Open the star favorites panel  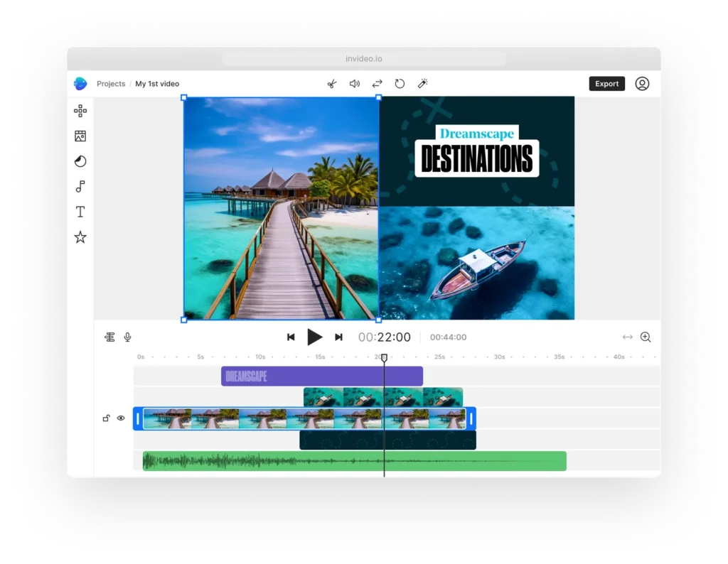(80, 237)
